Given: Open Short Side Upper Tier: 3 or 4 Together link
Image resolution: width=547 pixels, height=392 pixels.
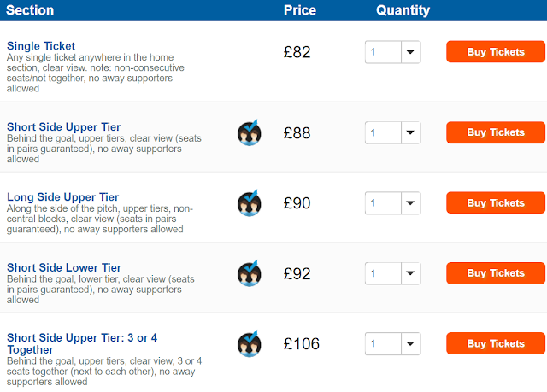Looking at the screenshot, I should click(82, 343).
